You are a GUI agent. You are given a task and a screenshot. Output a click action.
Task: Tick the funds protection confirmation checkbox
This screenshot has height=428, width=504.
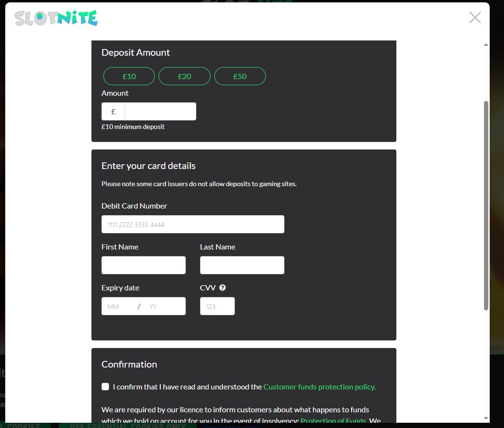tap(105, 387)
